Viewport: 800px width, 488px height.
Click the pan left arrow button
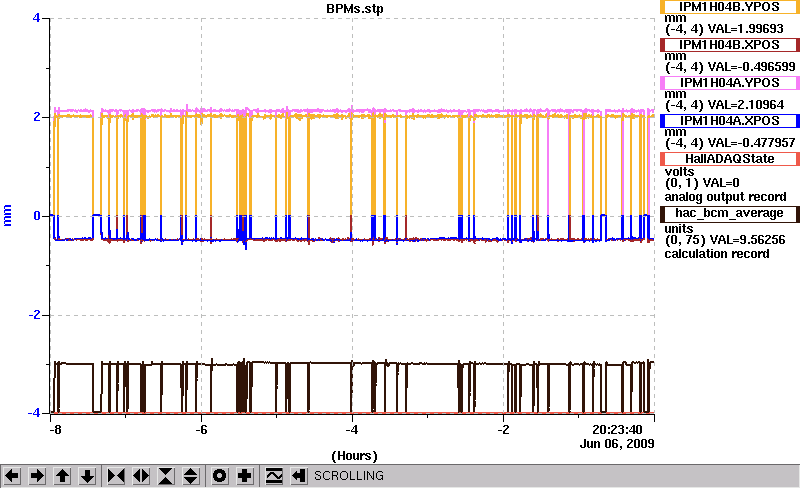12,476
